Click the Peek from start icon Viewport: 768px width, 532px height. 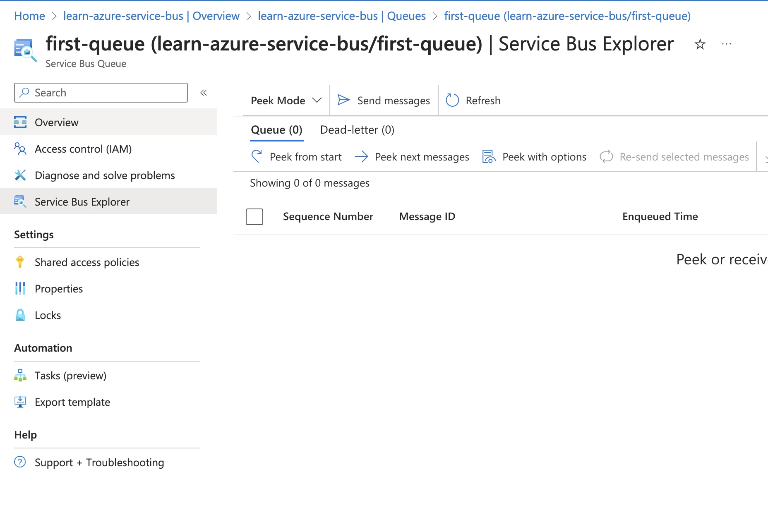(x=257, y=156)
